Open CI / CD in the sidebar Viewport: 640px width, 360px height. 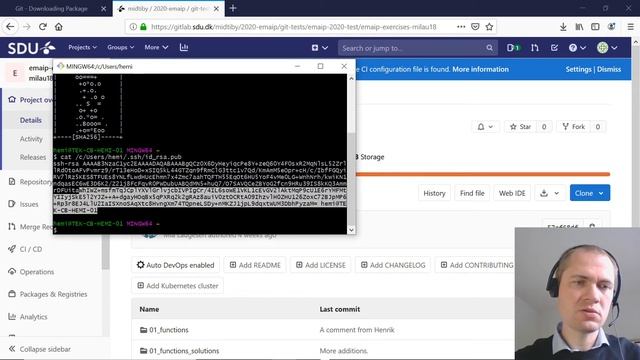31,249
